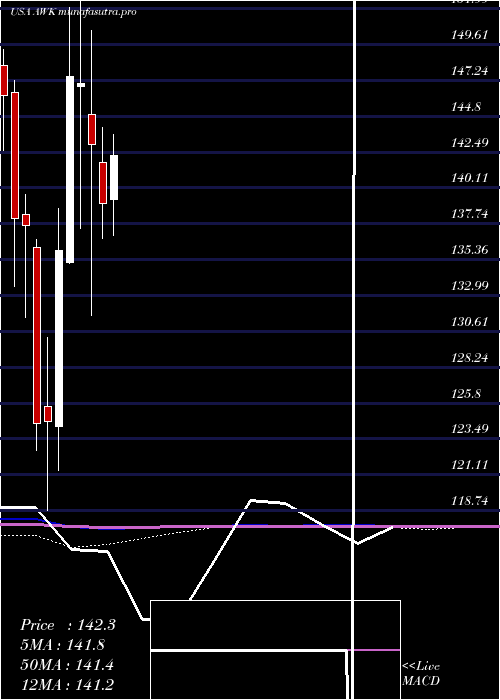Select the '50MA : 141.4' readout
This screenshot has width=500, height=700.
[x=67, y=665]
